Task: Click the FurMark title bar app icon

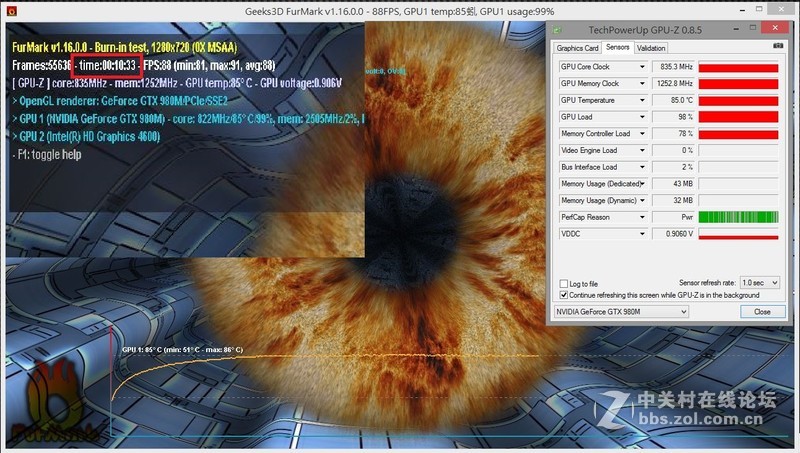Action: click(9, 9)
